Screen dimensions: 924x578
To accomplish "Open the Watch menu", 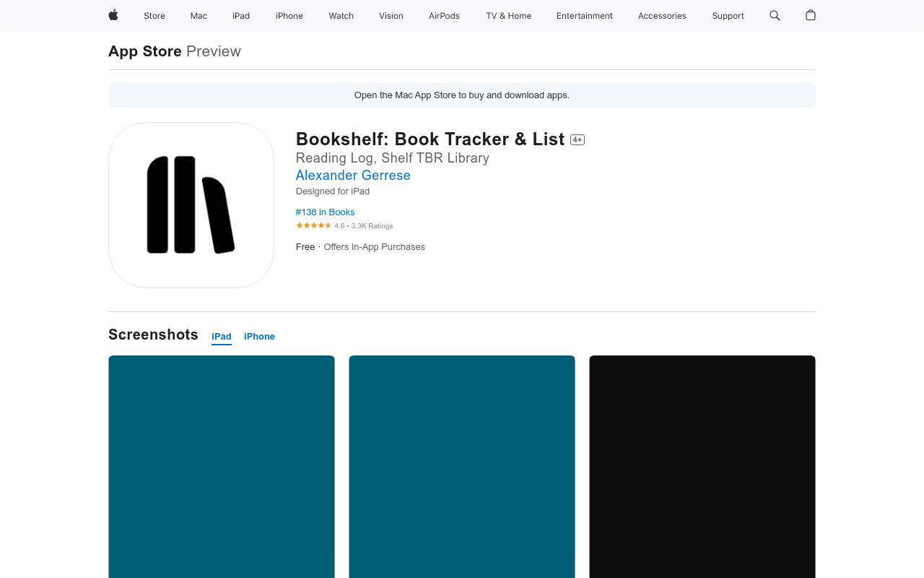I will coord(341,16).
